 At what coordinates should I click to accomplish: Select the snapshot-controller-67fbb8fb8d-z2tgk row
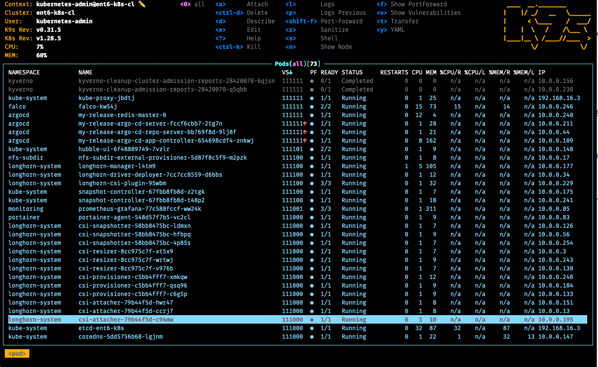point(297,192)
